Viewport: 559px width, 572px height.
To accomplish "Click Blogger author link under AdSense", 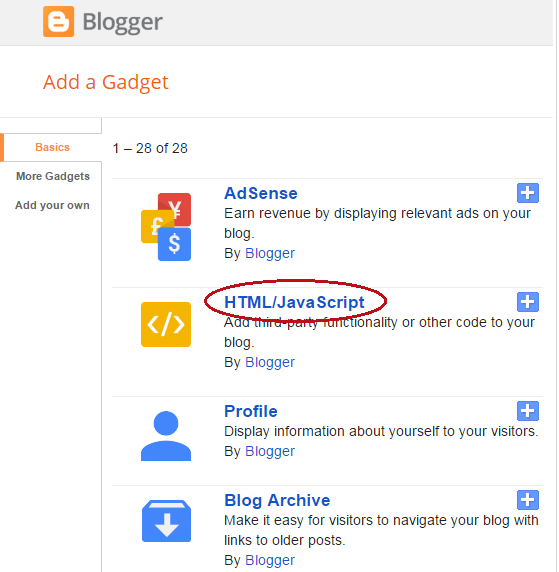I will 270,254.
